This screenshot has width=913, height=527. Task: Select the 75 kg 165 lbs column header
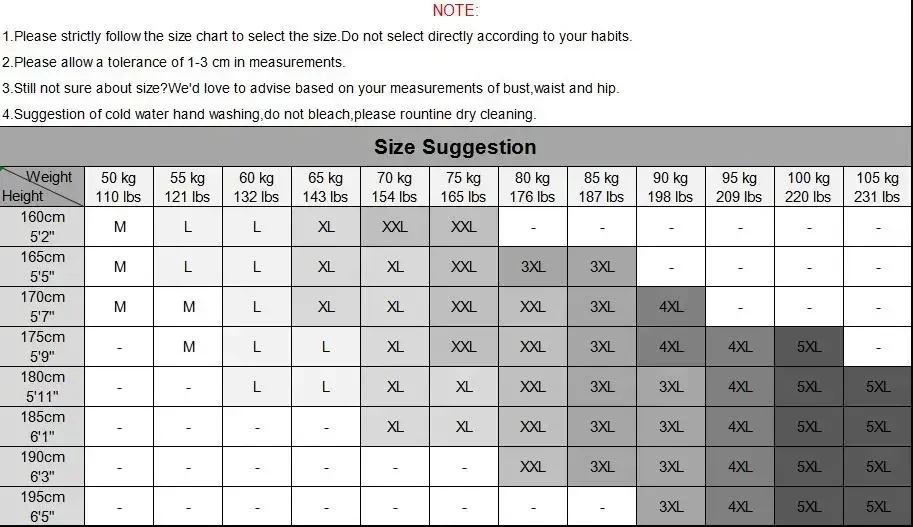tap(463, 187)
